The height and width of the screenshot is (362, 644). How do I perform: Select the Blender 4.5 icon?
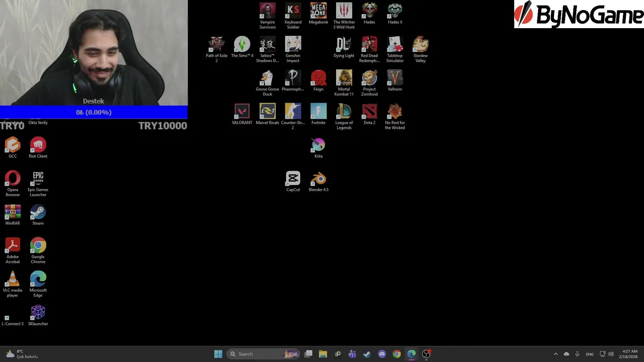coord(318,181)
